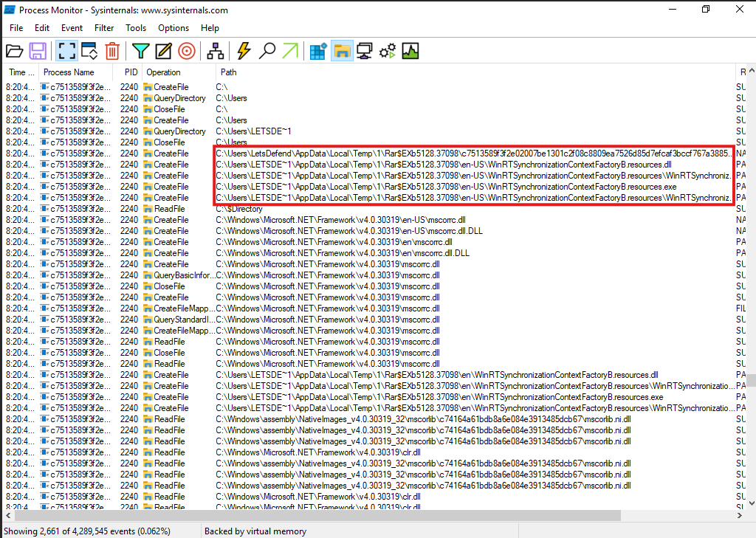
Task: Toggle Show Registry Activity icon
Action: click(x=318, y=51)
